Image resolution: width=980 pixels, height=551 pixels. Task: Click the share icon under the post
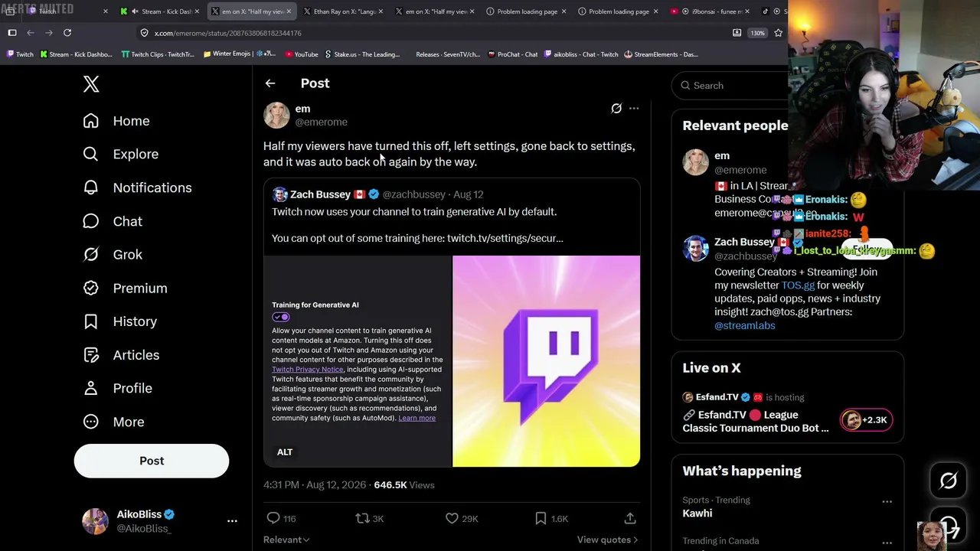(x=630, y=518)
